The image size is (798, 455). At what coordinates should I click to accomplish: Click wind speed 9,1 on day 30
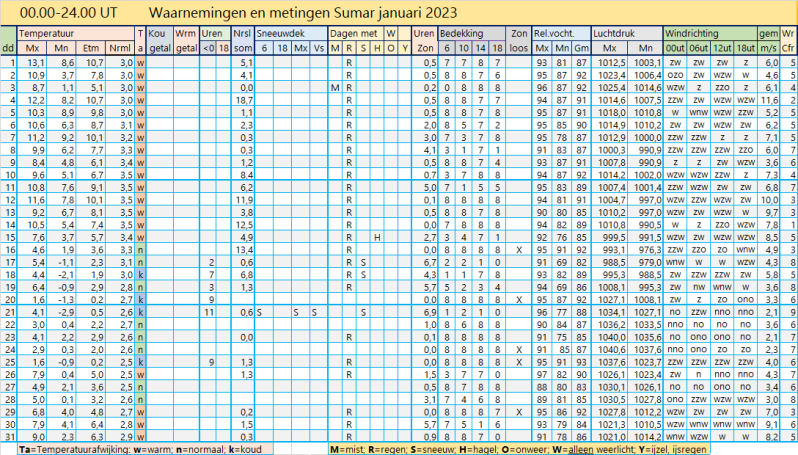[x=772, y=424]
